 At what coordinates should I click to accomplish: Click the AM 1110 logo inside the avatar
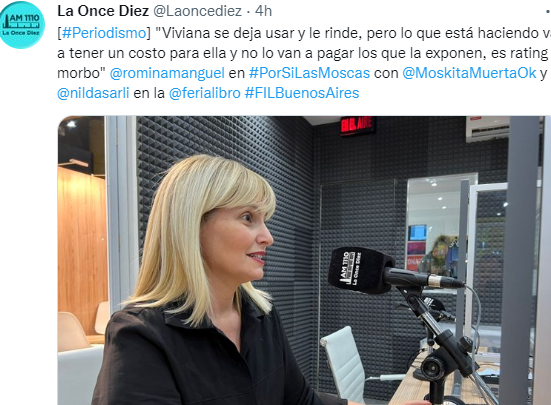(x=21, y=24)
